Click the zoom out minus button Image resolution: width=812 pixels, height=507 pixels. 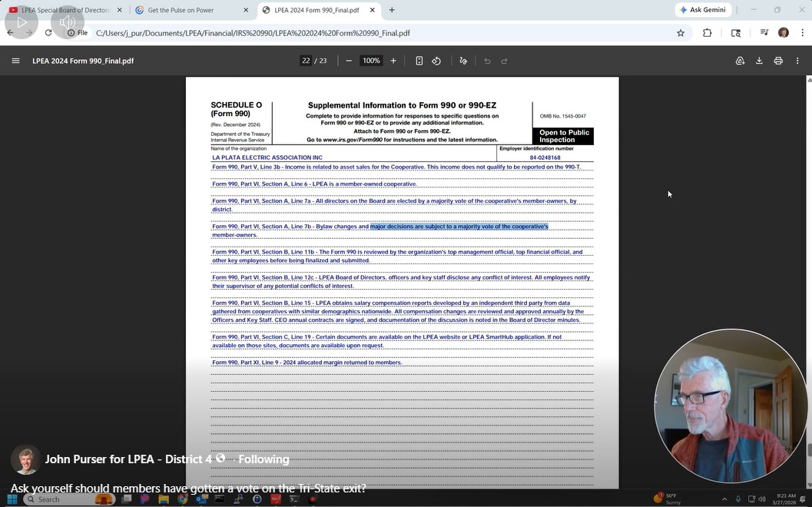point(349,61)
